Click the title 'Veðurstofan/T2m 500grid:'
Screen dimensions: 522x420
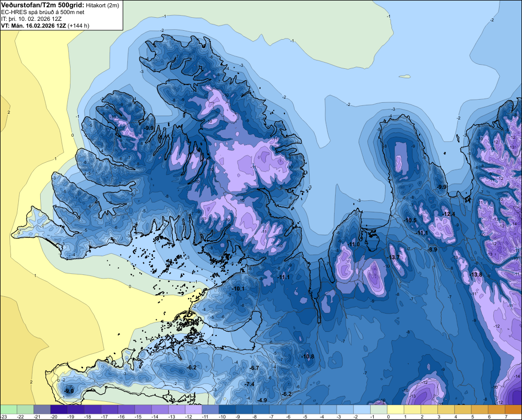pyautogui.click(x=43, y=5)
